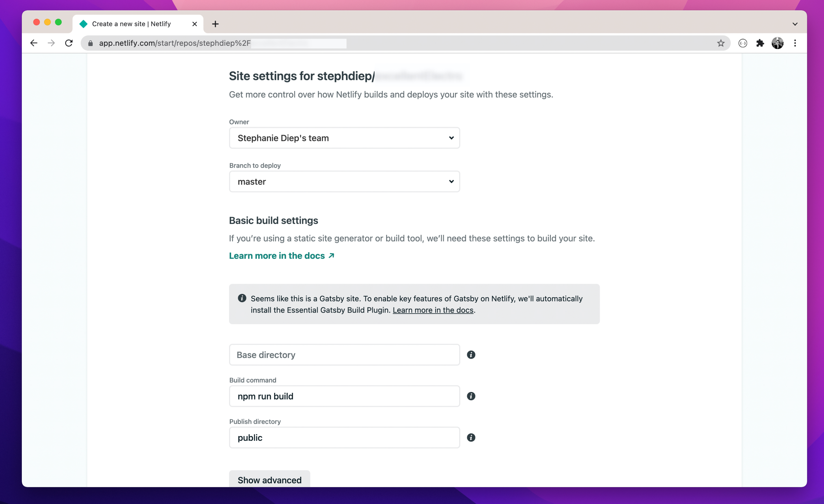The height and width of the screenshot is (504, 824).
Task: Click the Chrome profile avatar
Action: click(777, 43)
